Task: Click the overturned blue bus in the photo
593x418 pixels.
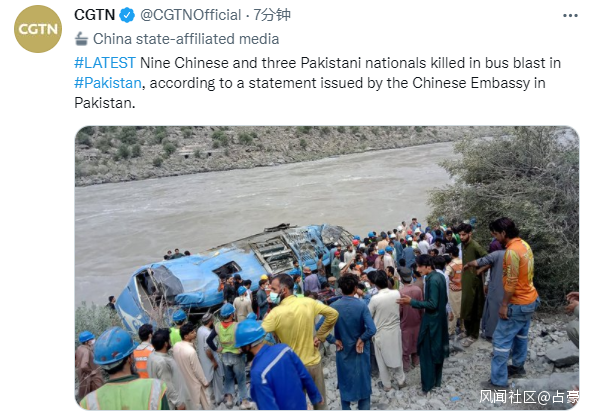Action: click(x=231, y=269)
